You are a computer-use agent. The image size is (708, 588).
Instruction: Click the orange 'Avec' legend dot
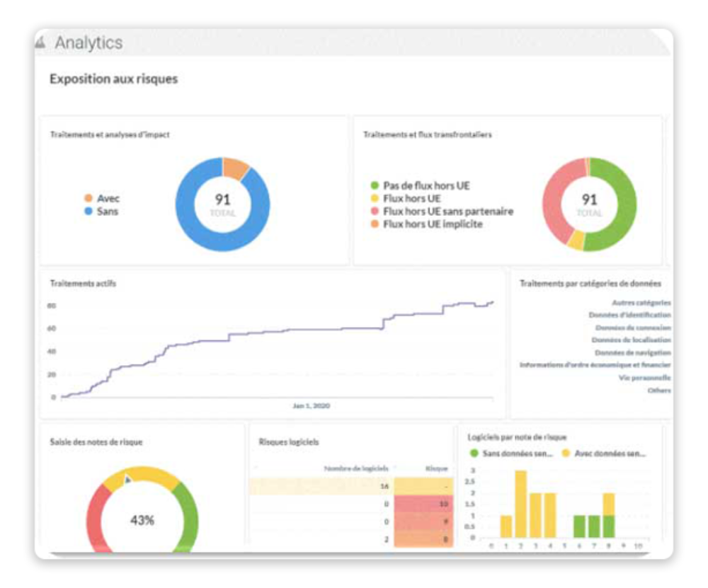[x=88, y=198]
